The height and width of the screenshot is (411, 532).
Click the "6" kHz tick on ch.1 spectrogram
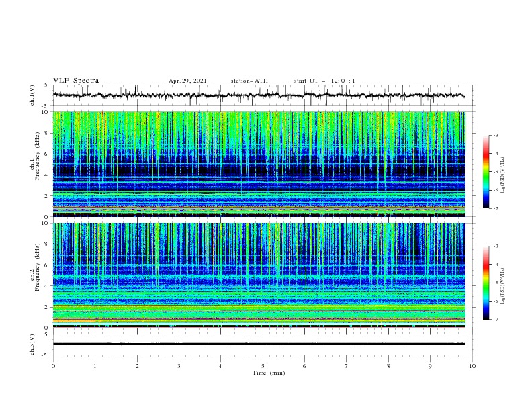click(x=47, y=154)
